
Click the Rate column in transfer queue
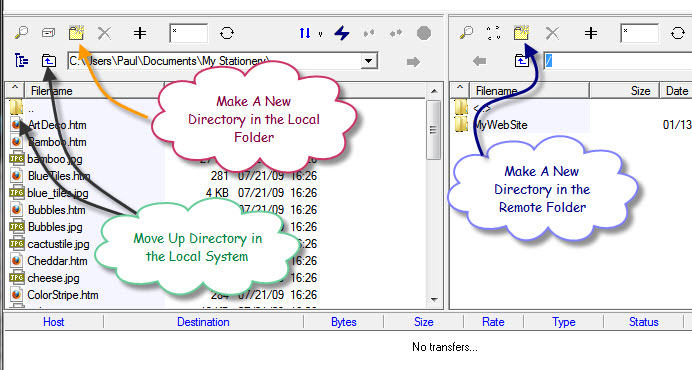[x=493, y=322]
